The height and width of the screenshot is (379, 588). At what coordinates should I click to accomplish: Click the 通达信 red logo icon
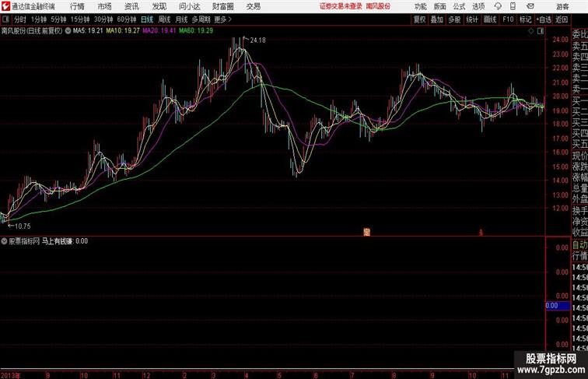(x=5, y=6)
